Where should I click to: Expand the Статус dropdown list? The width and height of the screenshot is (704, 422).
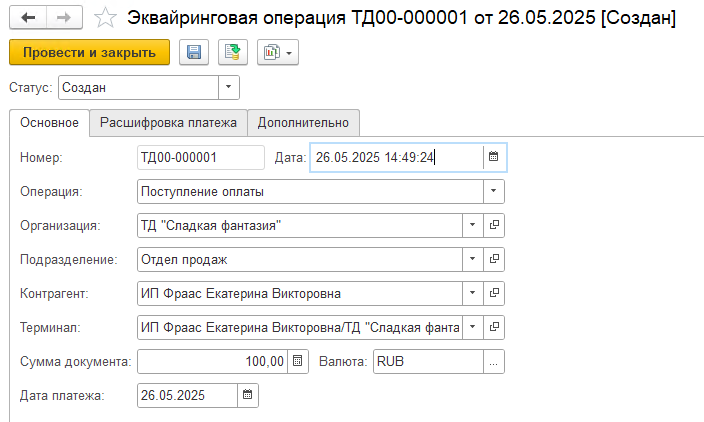tap(229, 88)
